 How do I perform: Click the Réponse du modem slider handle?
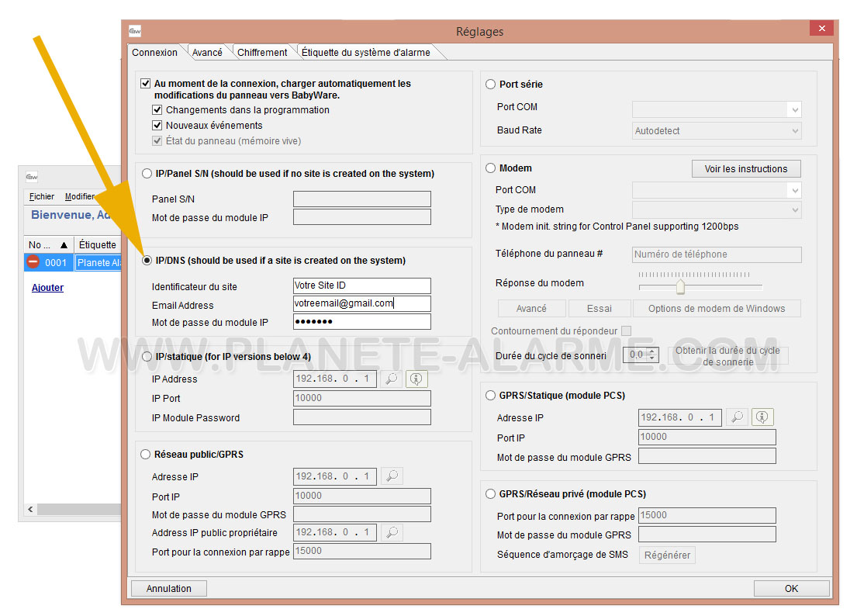tap(680, 286)
